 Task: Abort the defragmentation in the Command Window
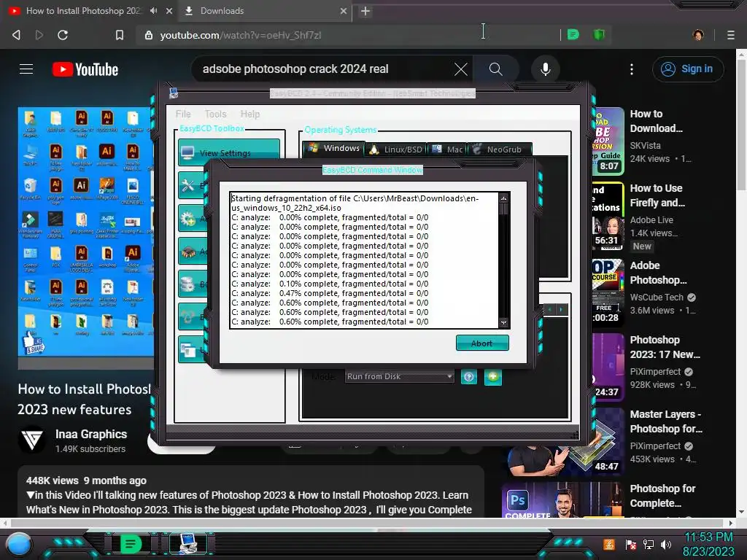(x=482, y=343)
